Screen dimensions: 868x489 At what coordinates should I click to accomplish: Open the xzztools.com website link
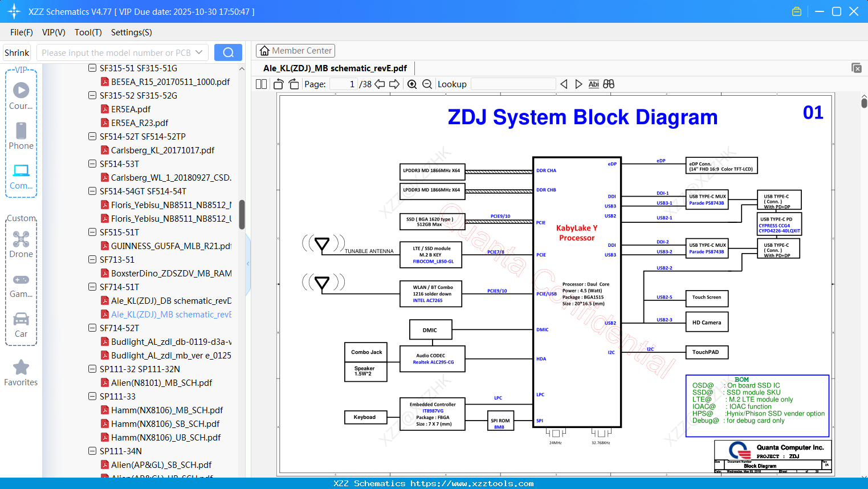click(x=472, y=483)
